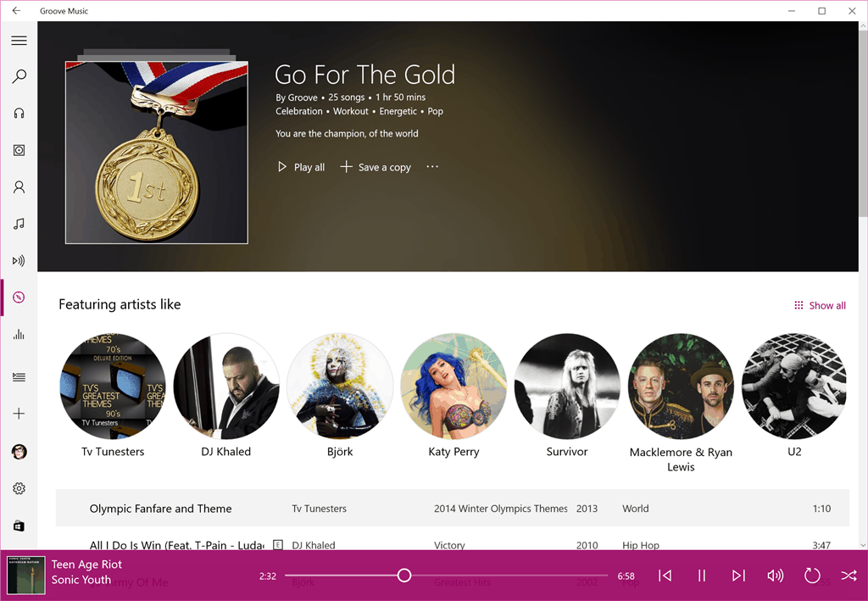Screen dimensions: 868x601
Task: Click the Hip Hop genre text
Action: pyautogui.click(x=641, y=545)
